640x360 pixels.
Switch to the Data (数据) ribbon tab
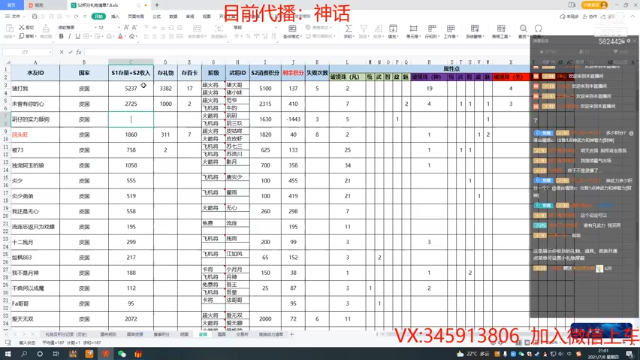point(173,16)
